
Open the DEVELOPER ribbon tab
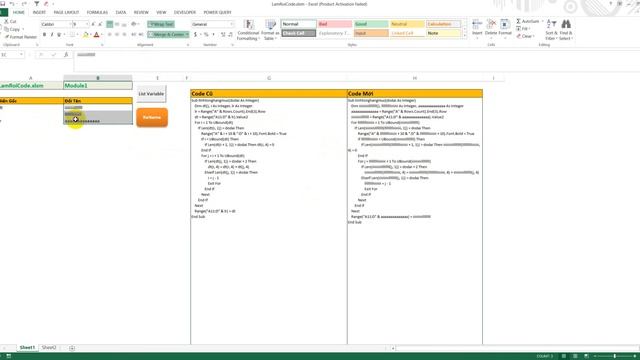click(x=185, y=13)
